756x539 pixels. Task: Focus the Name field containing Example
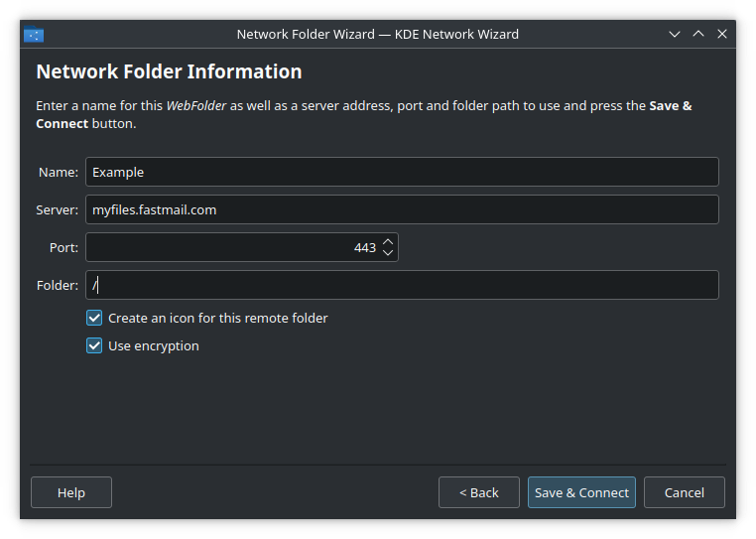pos(401,172)
